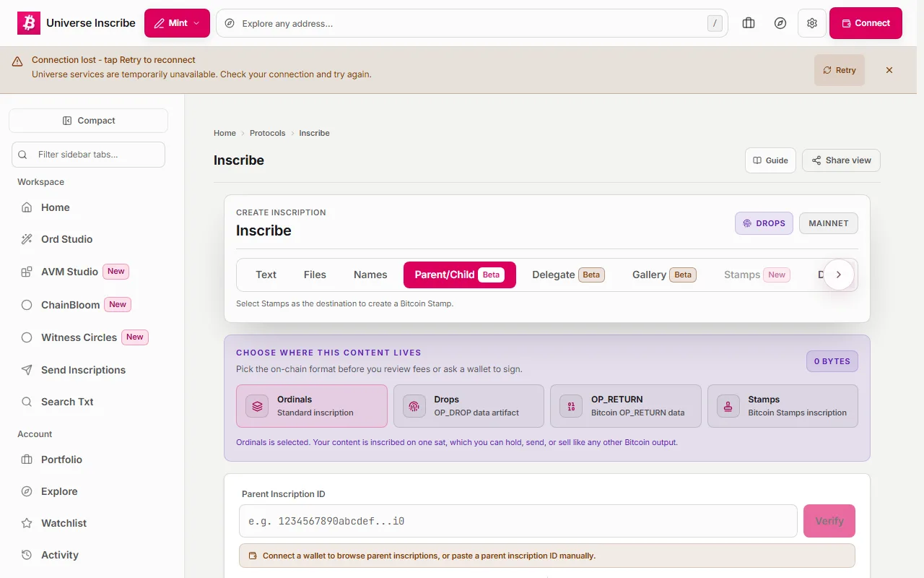
Task: Click the AVM Studio blocks icon
Action: [27, 272]
